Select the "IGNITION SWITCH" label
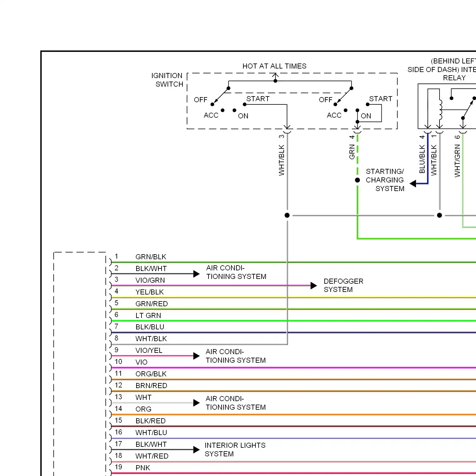 click(x=167, y=80)
